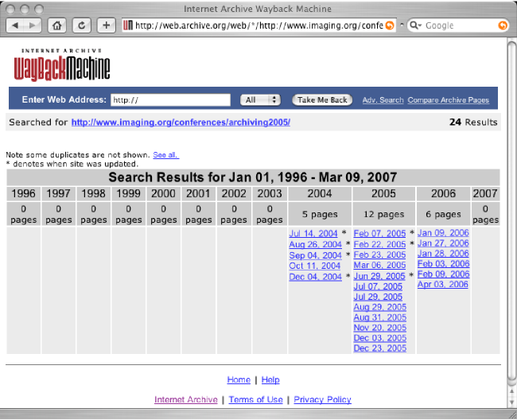The width and height of the screenshot is (517, 420).
Task: Click the orange snapback icon in address bar
Action: (390, 25)
